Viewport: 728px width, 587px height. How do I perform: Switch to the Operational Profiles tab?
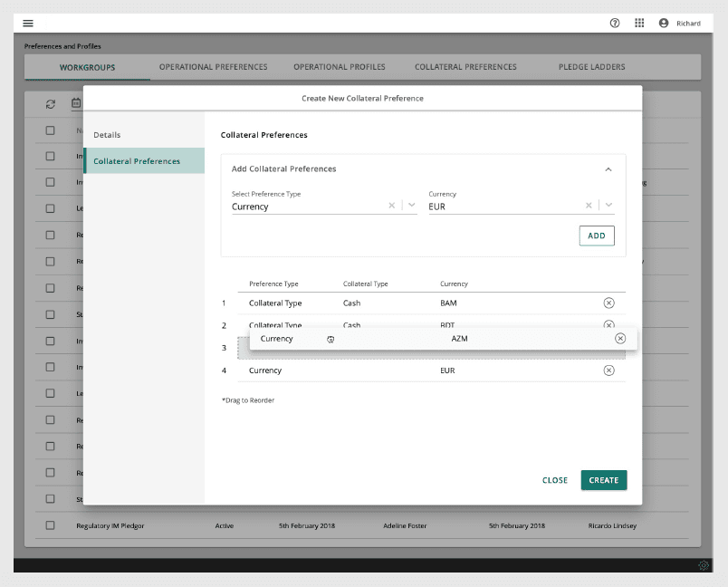(x=340, y=67)
